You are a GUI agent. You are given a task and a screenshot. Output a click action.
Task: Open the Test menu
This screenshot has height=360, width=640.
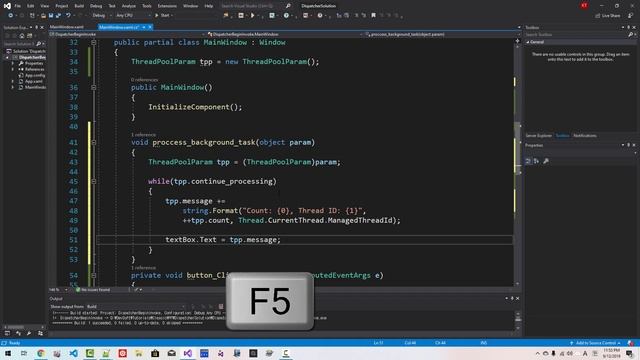[112, 6]
